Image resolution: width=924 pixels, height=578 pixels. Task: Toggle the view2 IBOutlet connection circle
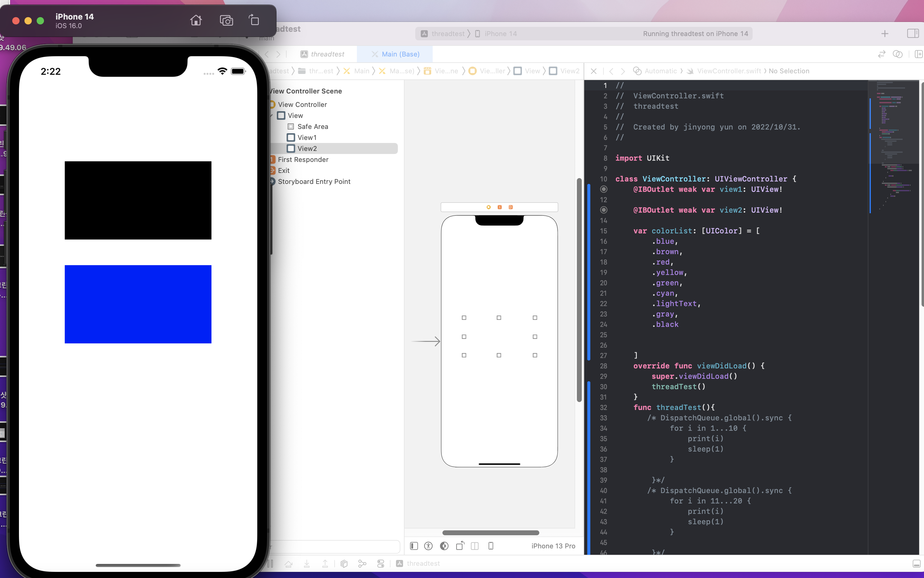[604, 210]
